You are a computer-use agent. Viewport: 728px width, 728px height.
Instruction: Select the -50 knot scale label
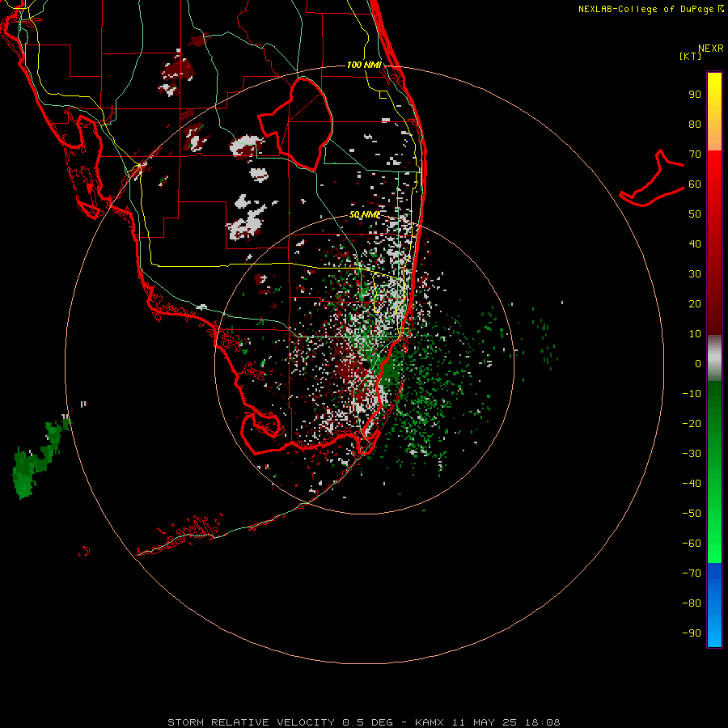tap(692, 514)
